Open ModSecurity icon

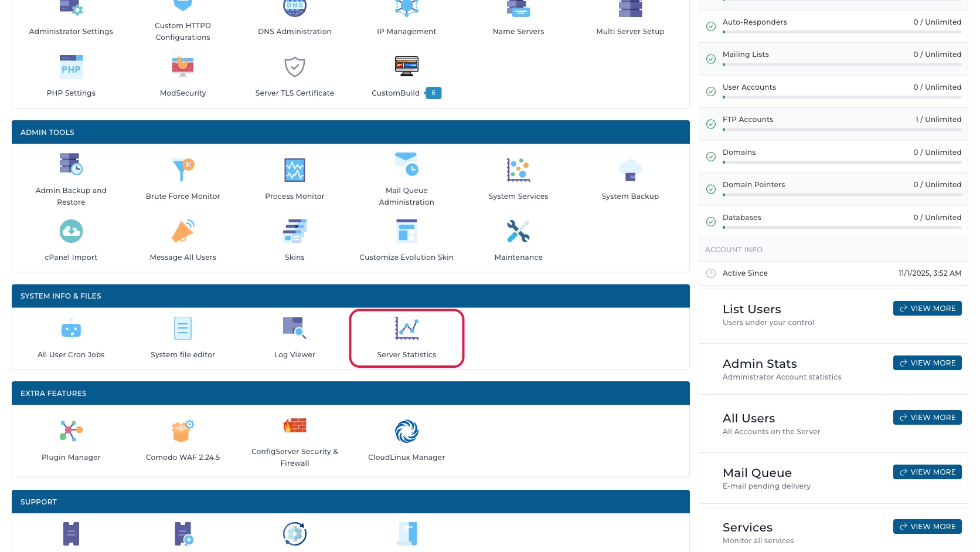(183, 67)
